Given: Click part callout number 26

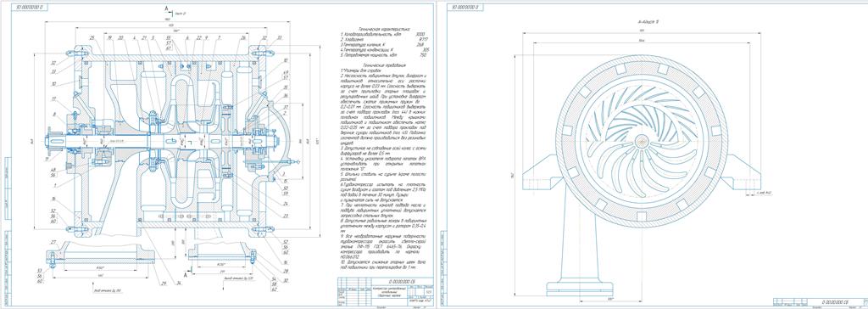Looking at the screenshot, I should coord(243,37).
